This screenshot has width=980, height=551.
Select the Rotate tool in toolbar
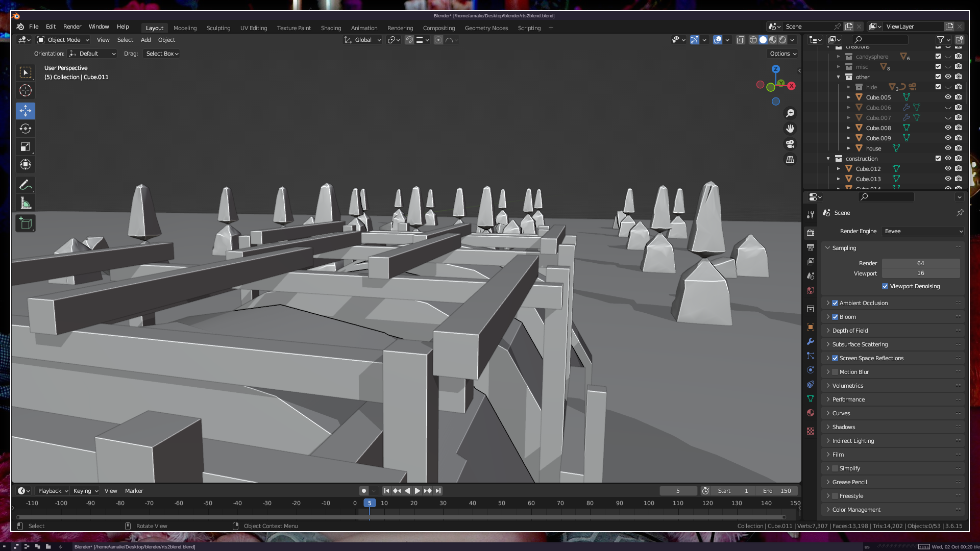(x=26, y=129)
